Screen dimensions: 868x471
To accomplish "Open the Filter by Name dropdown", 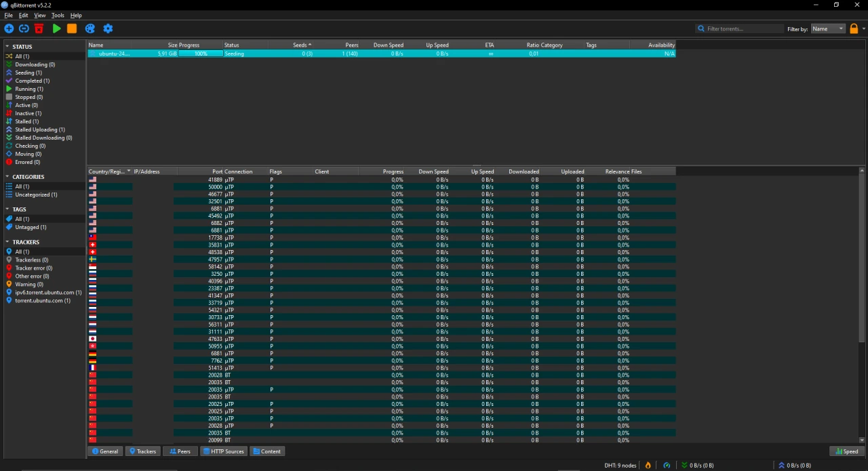I will 828,28.
